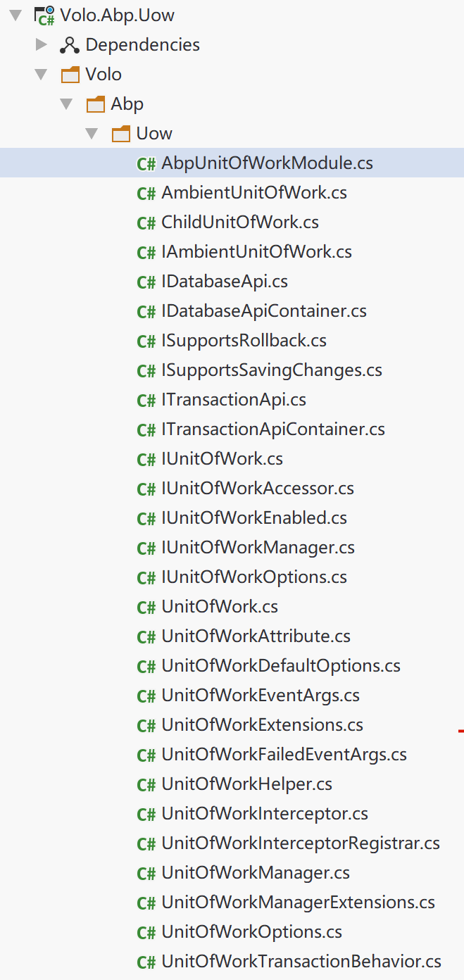Click the C# icon of UnitOfWorkAttribute.cs

pyautogui.click(x=146, y=637)
